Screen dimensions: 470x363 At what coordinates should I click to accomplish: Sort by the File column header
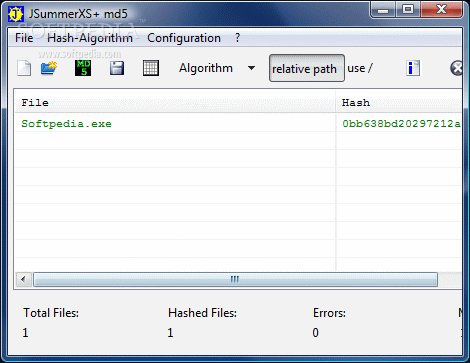click(175, 103)
